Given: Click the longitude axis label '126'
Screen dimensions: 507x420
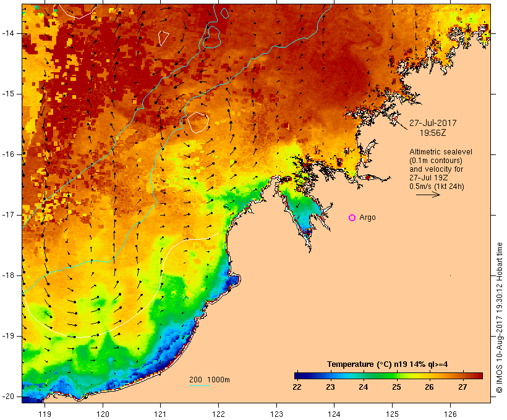Looking at the screenshot, I should click(450, 414).
